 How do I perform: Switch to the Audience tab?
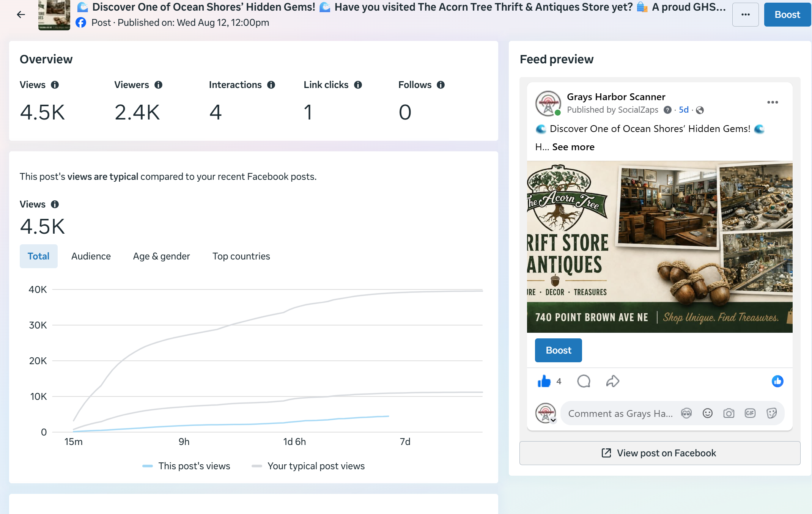91,256
